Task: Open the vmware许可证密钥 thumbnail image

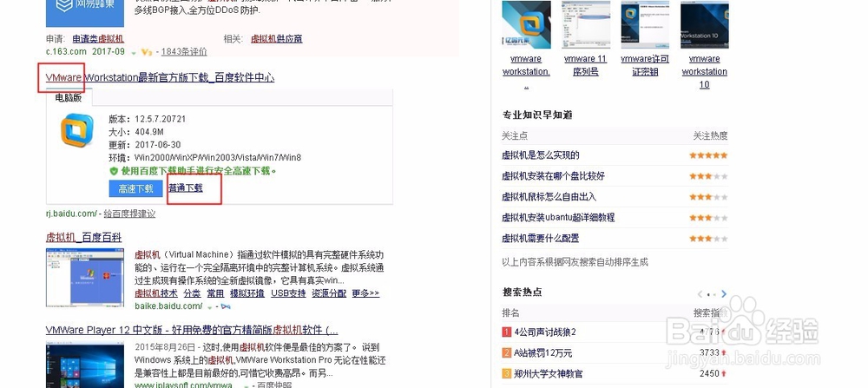Action: coord(645,25)
